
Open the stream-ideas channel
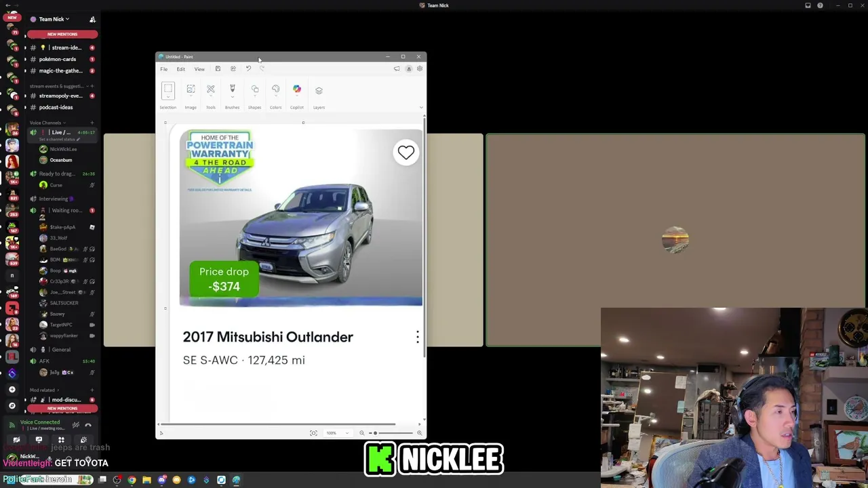(62, 47)
